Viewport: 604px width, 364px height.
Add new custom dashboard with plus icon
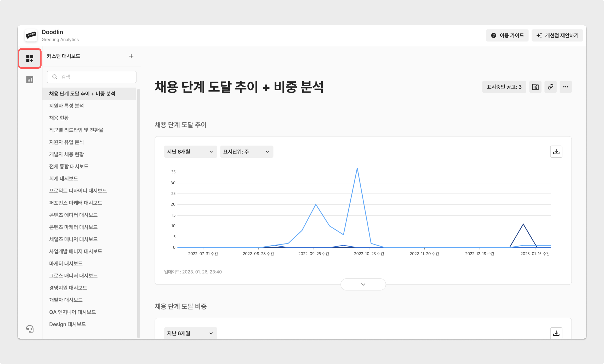pos(131,56)
